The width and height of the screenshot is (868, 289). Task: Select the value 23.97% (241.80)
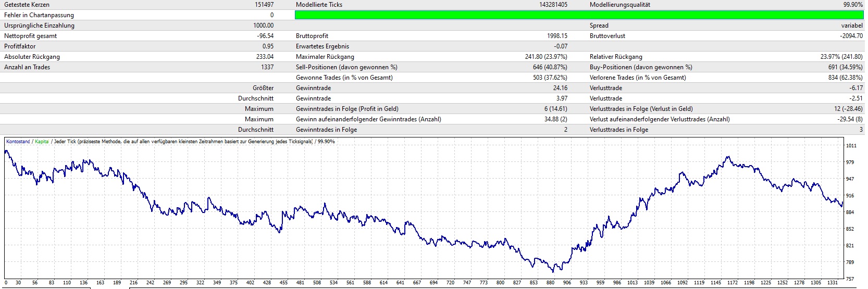coord(841,57)
